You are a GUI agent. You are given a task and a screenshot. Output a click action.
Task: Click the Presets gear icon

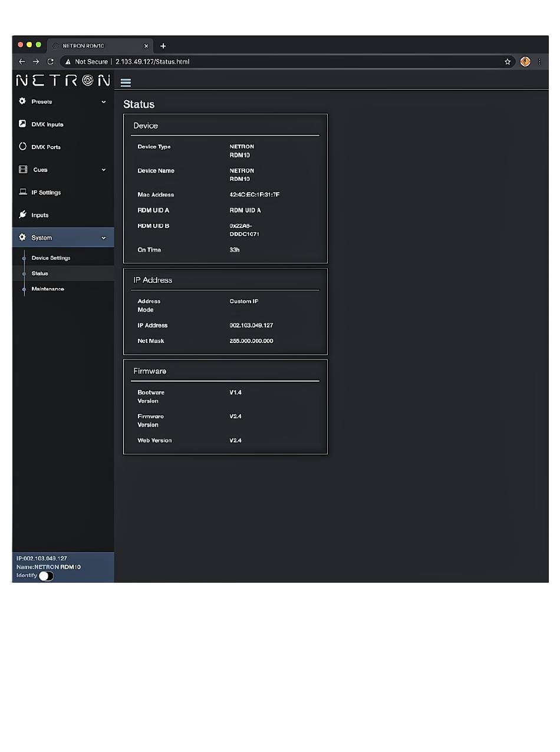[x=22, y=101]
